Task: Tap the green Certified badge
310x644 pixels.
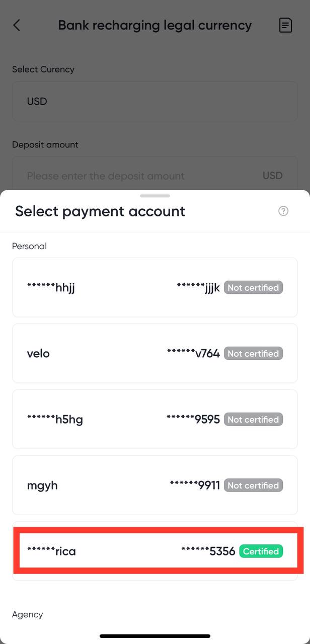Action: 261,551
